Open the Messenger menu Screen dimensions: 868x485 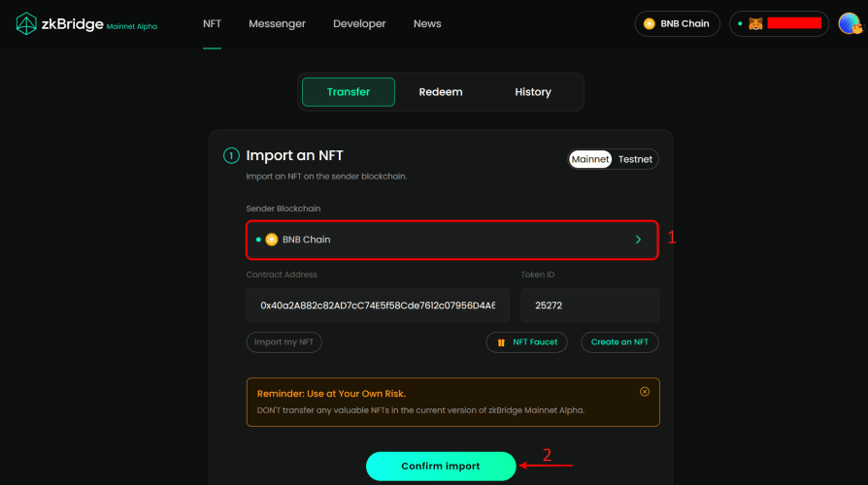(x=277, y=24)
